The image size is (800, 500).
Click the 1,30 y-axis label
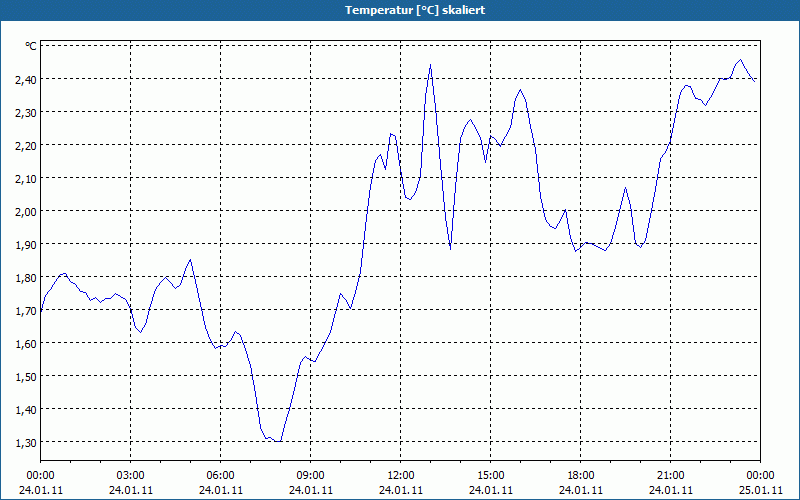point(26,442)
